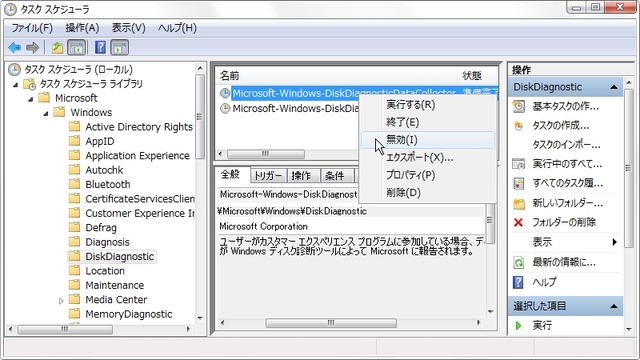Choose 終了(E) from context menu
Image resolution: width=640 pixels, height=360 pixels.
[x=428, y=122]
